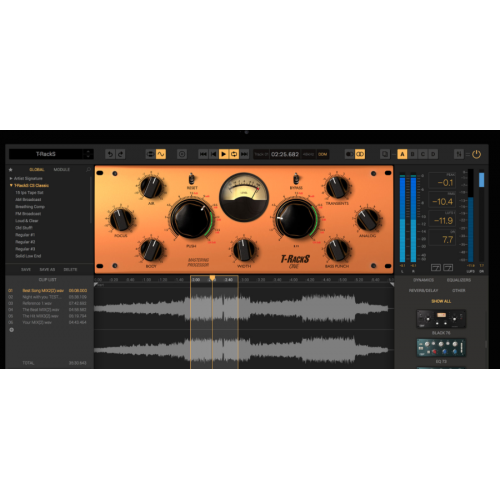Click the redo arrow icon
Viewport: 500px width, 500px height.
[121, 154]
